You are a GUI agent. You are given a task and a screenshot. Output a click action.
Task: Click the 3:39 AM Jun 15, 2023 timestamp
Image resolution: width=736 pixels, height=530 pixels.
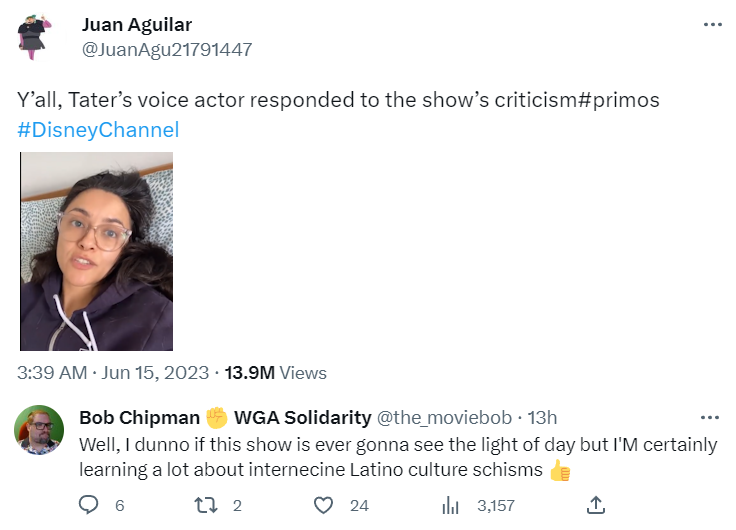coord(114,373)
